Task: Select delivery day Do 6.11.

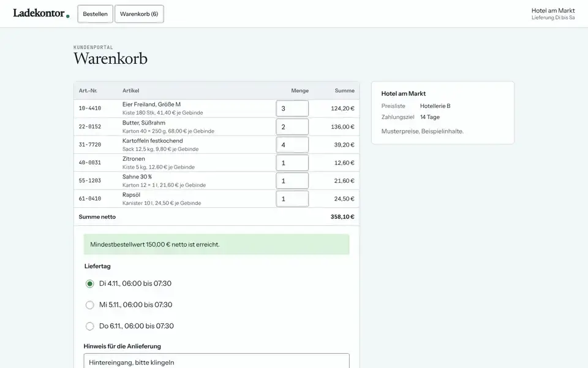Action: [x=89, y=326]
